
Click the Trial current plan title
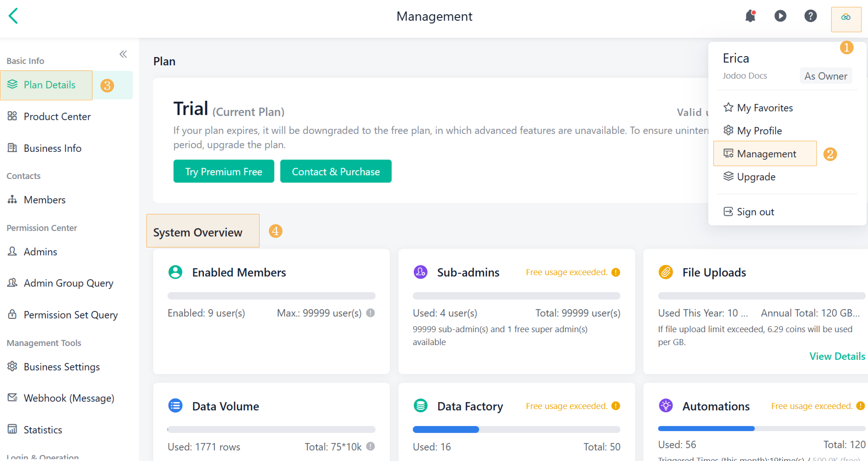229,109
